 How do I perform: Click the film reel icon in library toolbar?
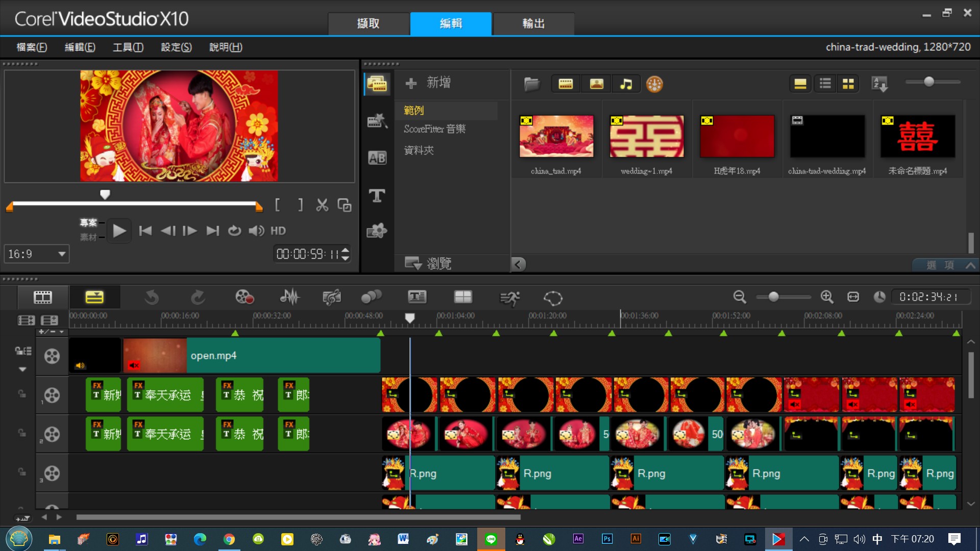click(654, 84)
